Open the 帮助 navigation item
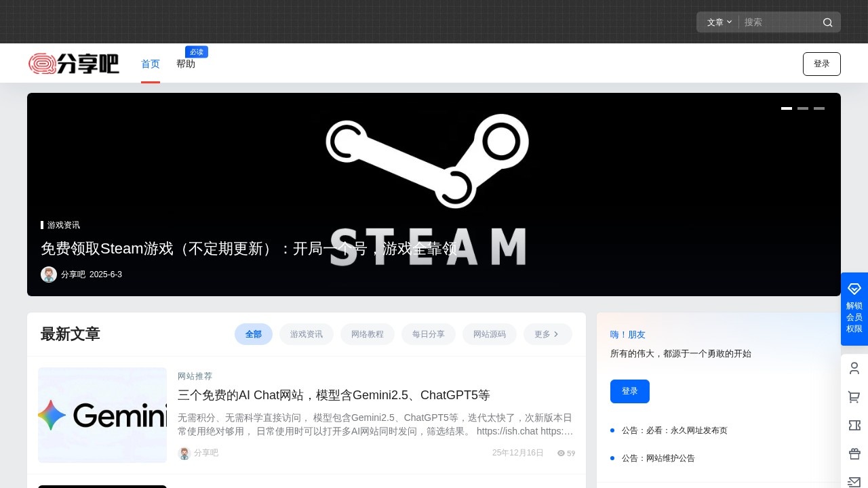868x488 pixels. click(186, 64)
